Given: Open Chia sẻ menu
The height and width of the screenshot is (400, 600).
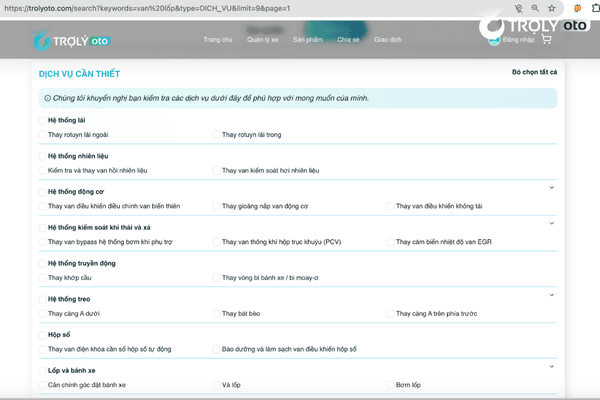Looking at the screenshot, I should (x=348, y=39).
